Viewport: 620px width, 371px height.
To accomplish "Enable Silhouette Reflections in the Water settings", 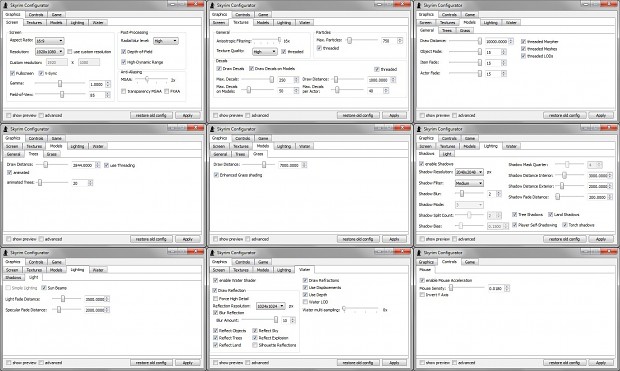I will pos(255,345).
